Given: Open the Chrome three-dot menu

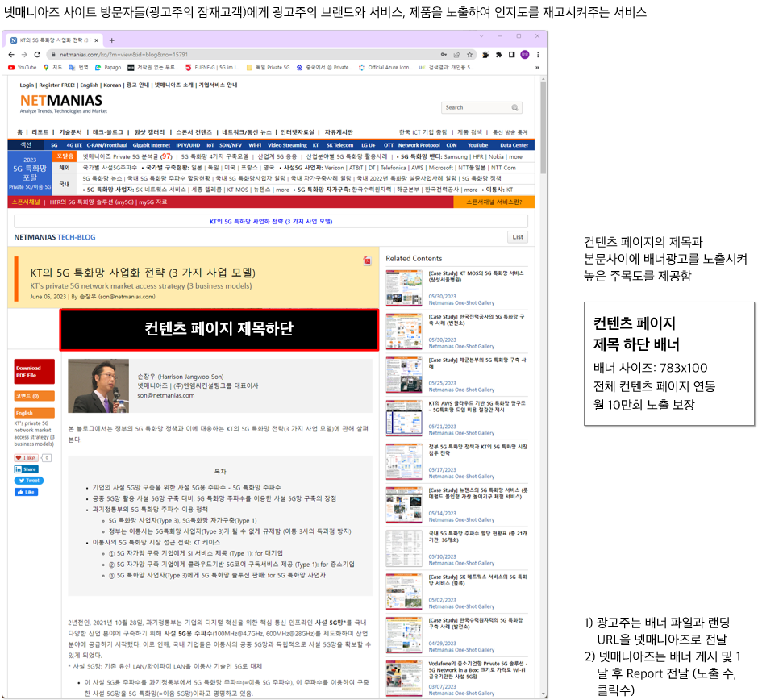Looking at the screenshot, I should click(x=538, y=55).
